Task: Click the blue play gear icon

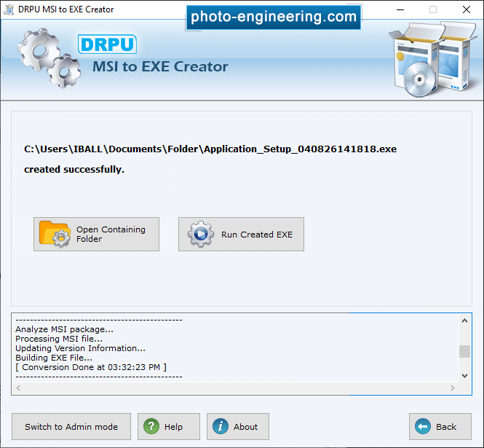Action: (x=201, y=234)
